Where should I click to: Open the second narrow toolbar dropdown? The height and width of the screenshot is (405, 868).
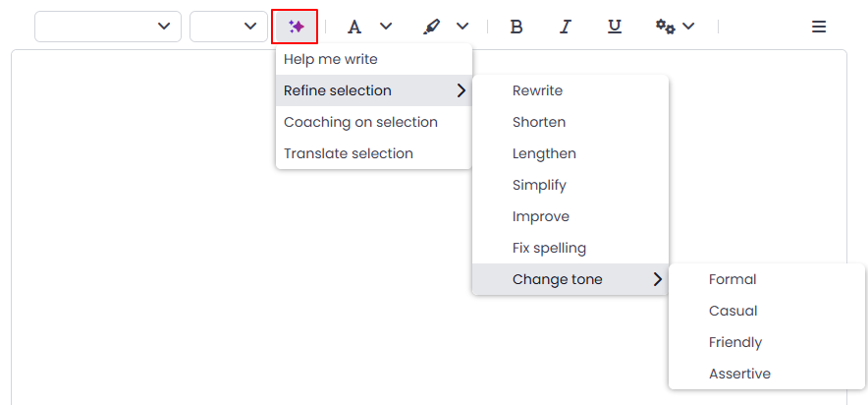pos(229,26)
